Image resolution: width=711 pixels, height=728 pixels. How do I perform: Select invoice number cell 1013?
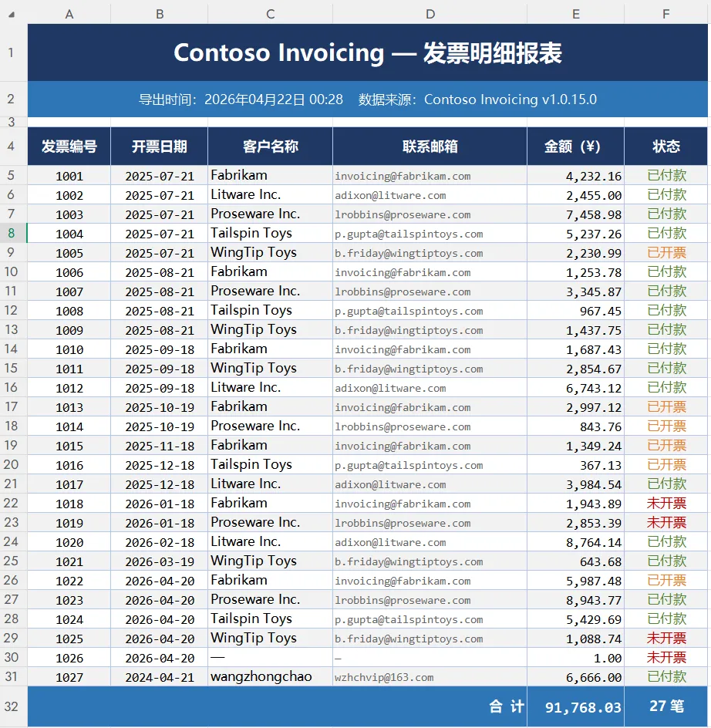69,406
